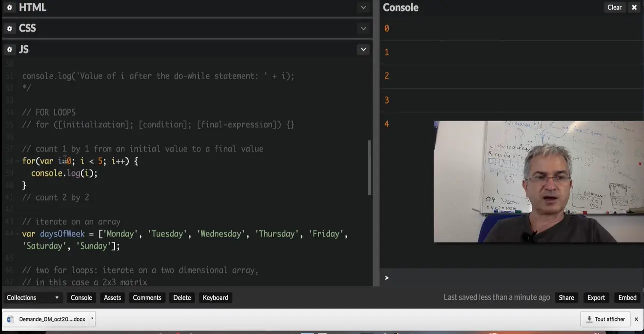Click the Embed button
The image size is (644, 334).
click(627, 298)
